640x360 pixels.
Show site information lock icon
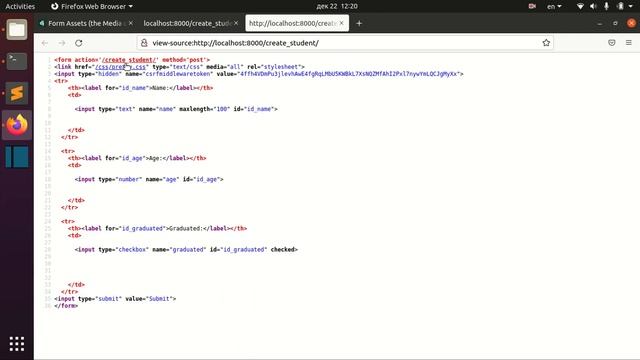tap(144, 43)
